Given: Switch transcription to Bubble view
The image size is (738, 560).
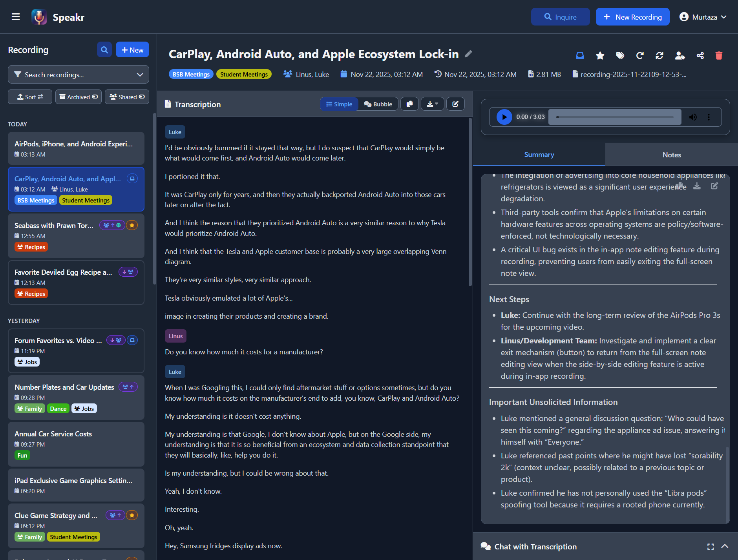Looking at the screenshot, I should pyautogui.click(x=378, y=104).
